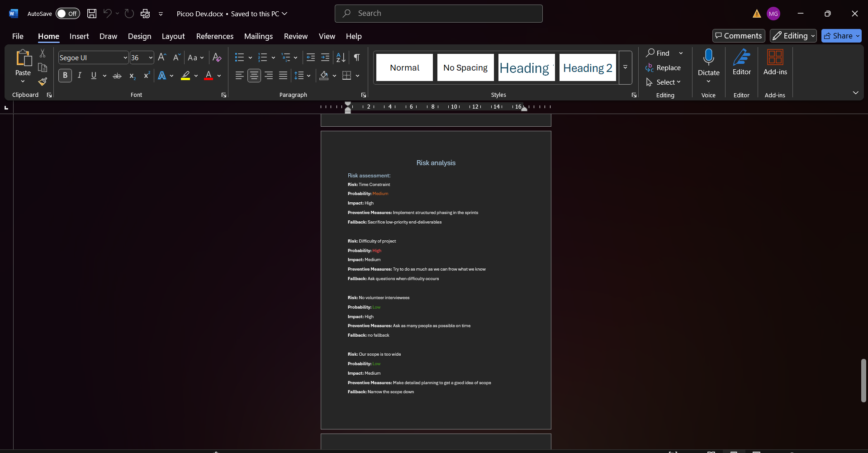Apply strikethrough formatting to text
Viewport: 868px width, 453px height.
click(x=117, y=76)
